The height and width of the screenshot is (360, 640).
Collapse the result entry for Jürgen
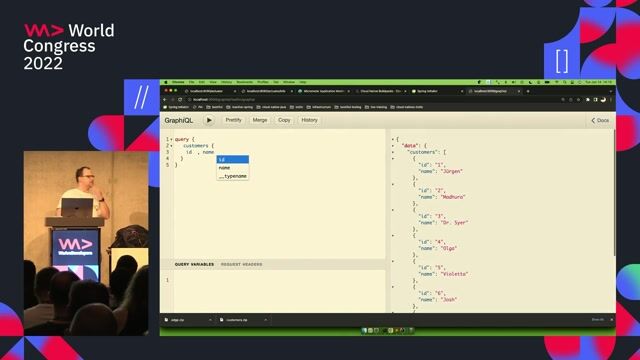coord(393,159)
